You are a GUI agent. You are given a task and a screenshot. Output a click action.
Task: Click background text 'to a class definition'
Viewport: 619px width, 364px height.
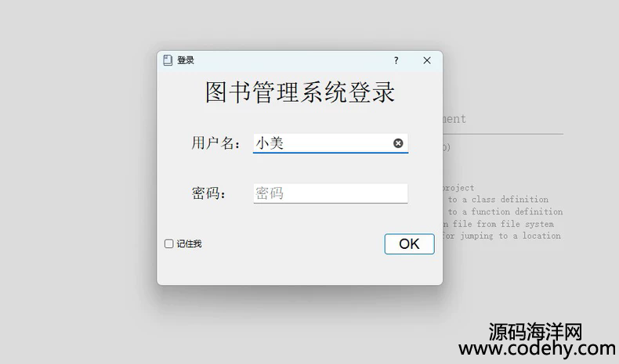tap(498, 199)
